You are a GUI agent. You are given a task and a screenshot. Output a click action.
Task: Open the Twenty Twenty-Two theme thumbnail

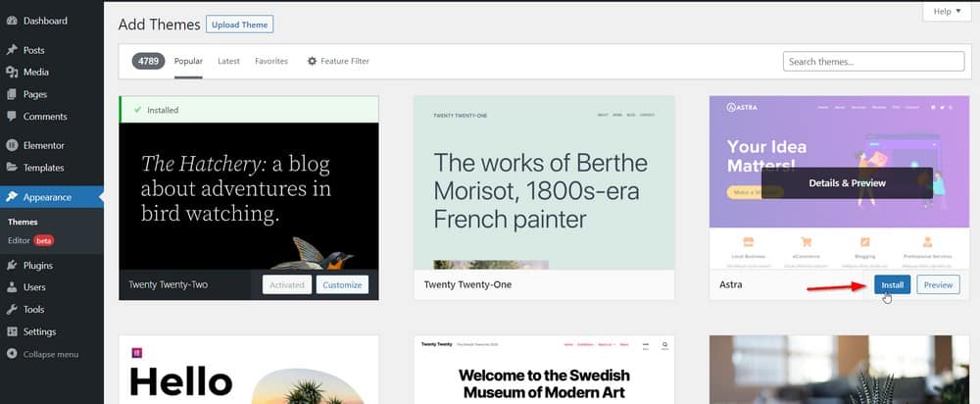249,196
